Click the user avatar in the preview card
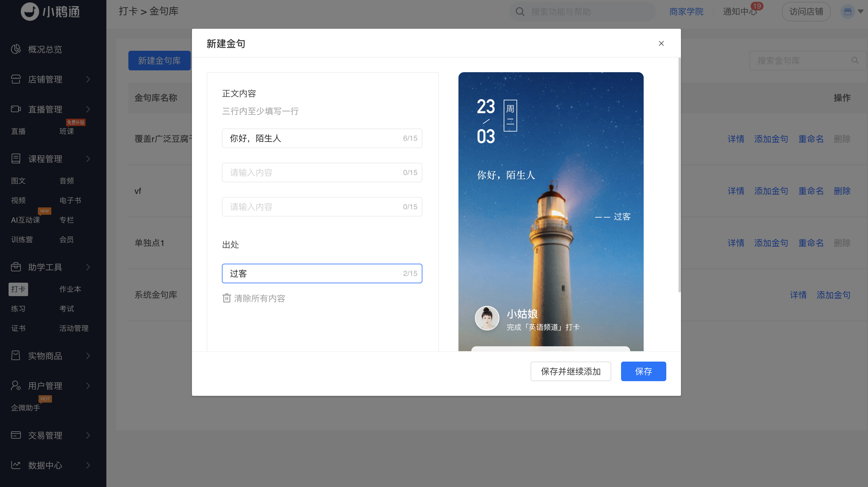The width and height of the screenshot is (868, 487). point(487,318)
